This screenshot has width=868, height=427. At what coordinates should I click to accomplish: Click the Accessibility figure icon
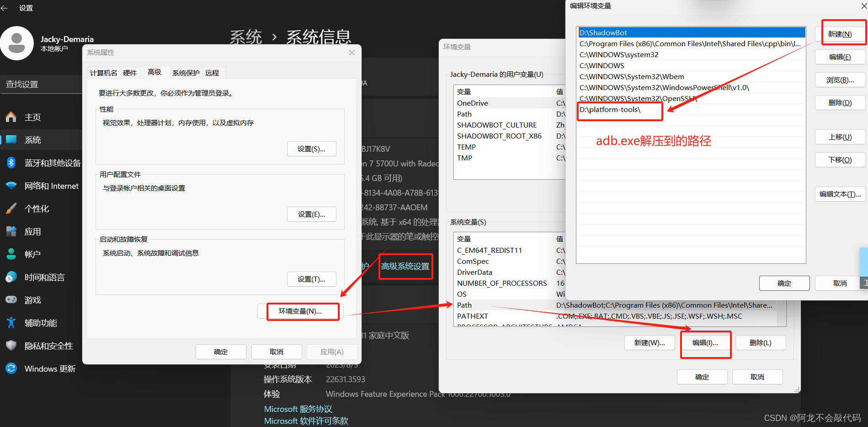pos(11,323)
